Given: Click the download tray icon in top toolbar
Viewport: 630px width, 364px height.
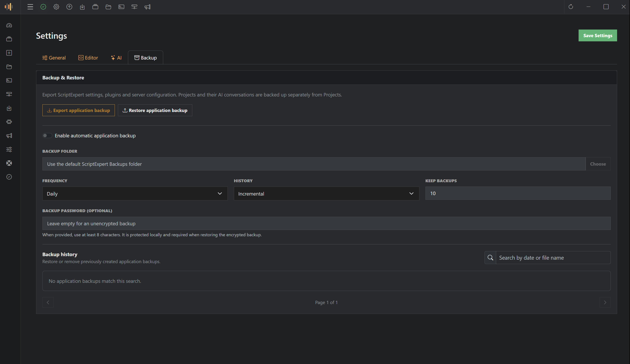Looking at the screenshot, I should [82, 7].
